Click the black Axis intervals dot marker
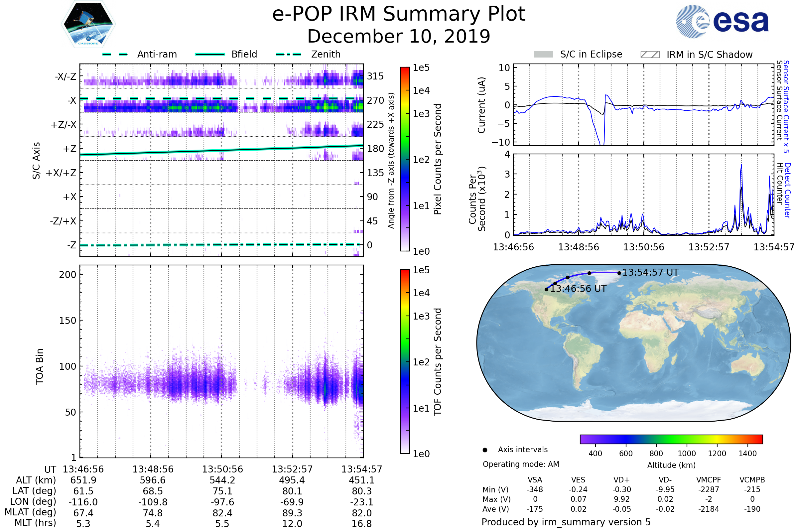 485,450
